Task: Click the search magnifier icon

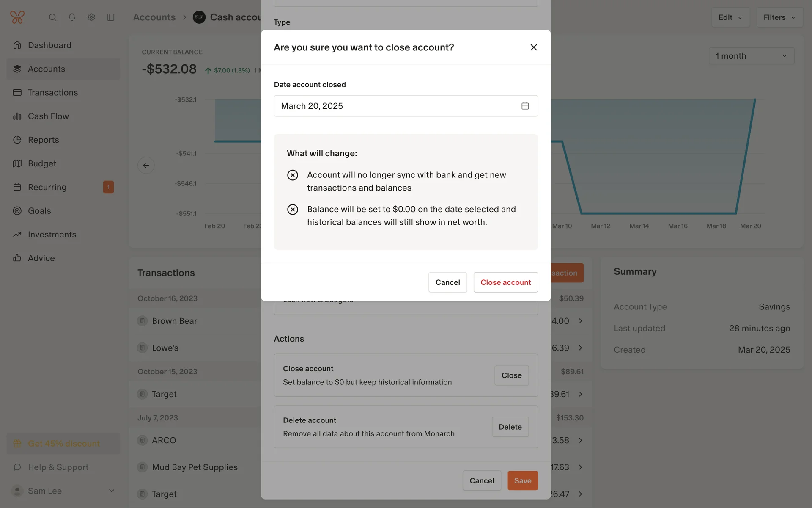Action: (x=52, y=17)
